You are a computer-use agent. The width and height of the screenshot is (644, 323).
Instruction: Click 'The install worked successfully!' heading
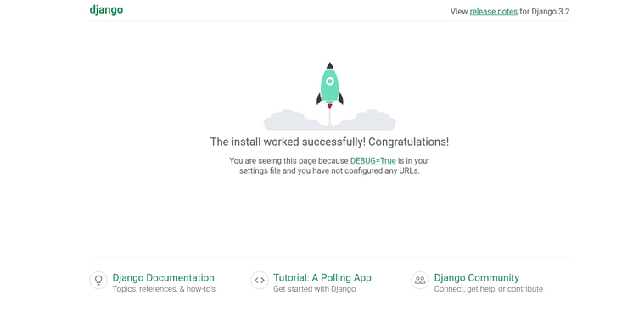[329, 142]
